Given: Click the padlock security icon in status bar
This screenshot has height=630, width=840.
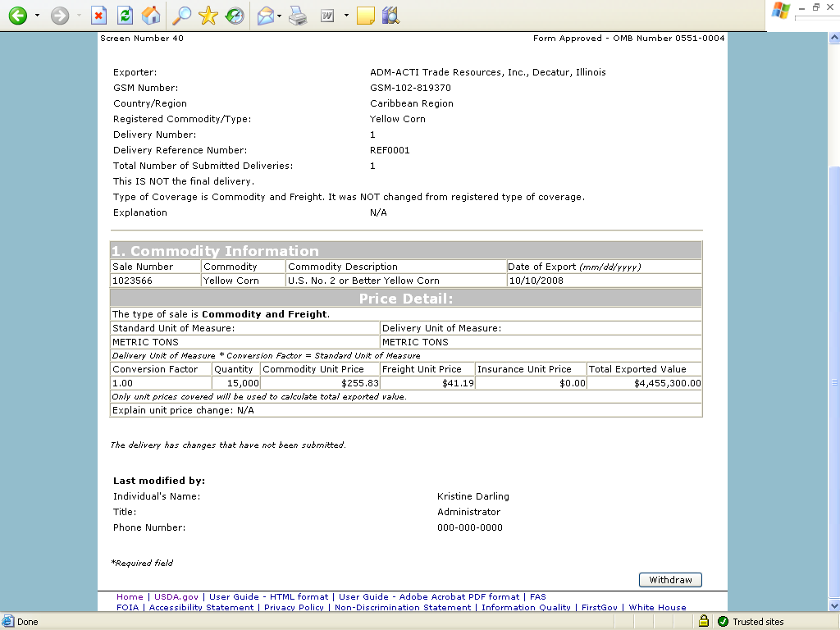Looking at the screenshot, I should coord(704,622).
